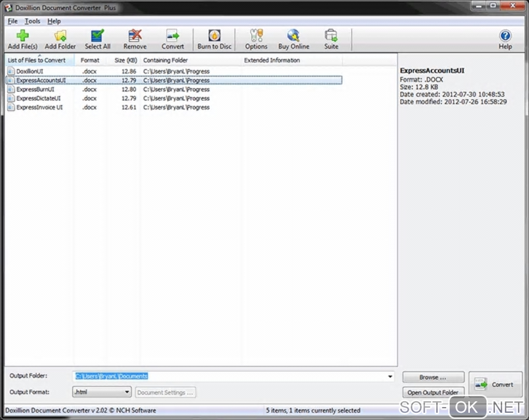Click the large Convert button at bottom right
The height and width of the screenshot is (420, 529).
495,385
